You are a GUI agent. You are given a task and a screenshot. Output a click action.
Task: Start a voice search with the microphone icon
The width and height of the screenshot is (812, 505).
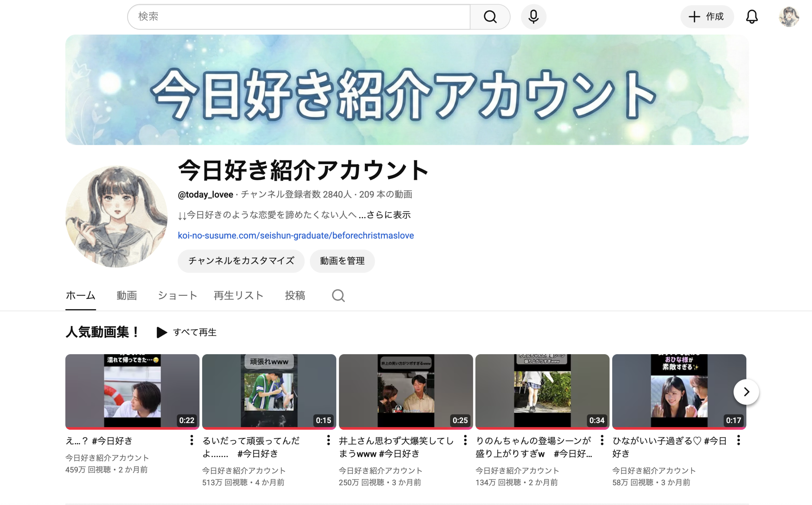point(533,17)
